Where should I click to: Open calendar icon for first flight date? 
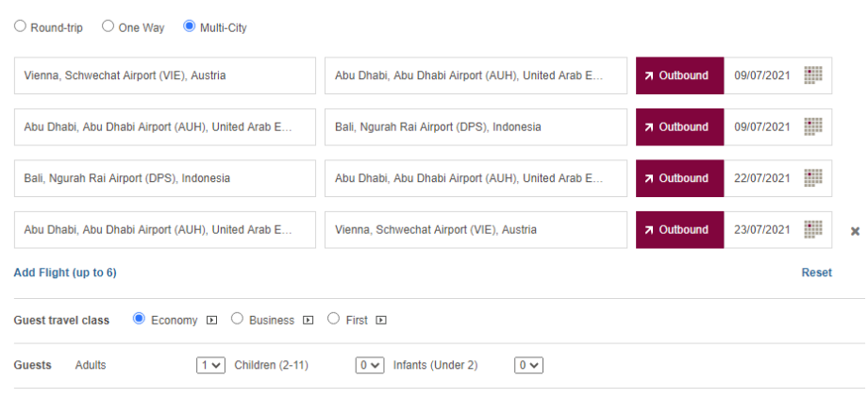[813, 75]
